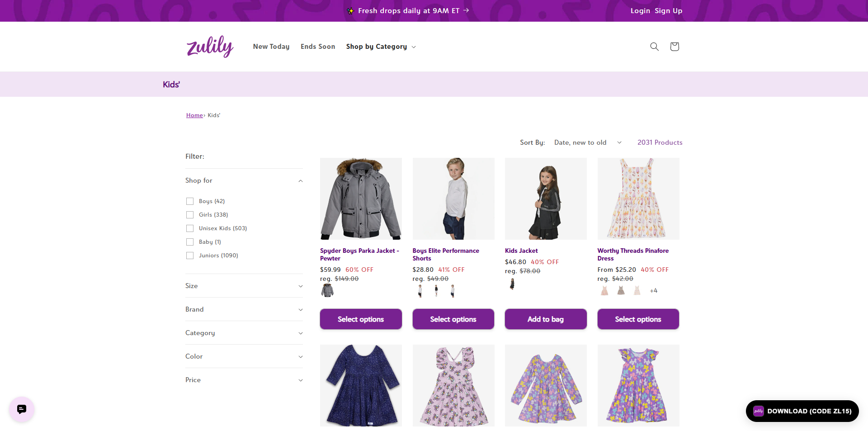The height and width of the screenshot is (431, 868).
Task: Open the search magnifier icon
Action: tap(654, 47)
